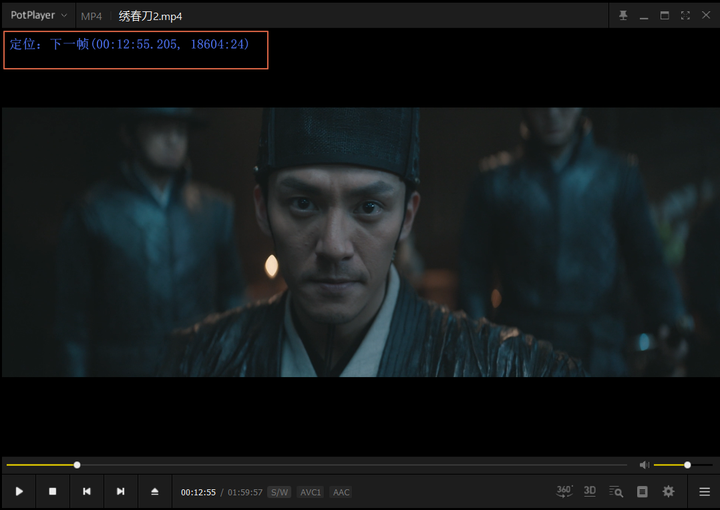Maximize the PotPlayer window
The image size is (720, 510).
[x=664, y=16]
